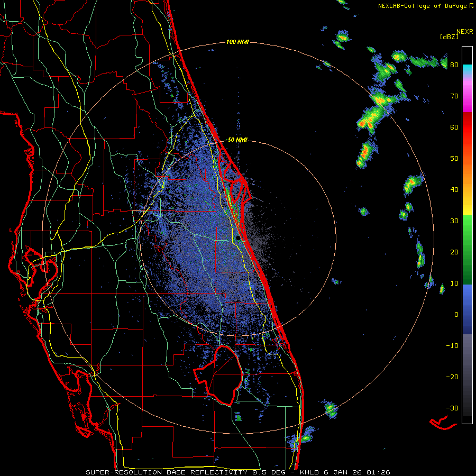Click the '[dBZ]' unit label
The image size is (476, 476).
pos(449,36)
